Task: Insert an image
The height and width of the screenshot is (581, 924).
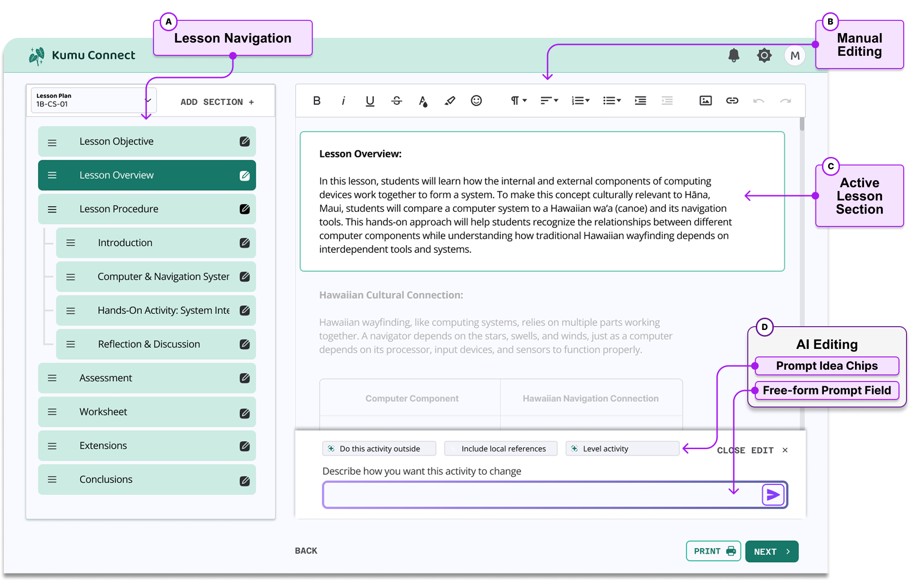Action: (705, 100)
